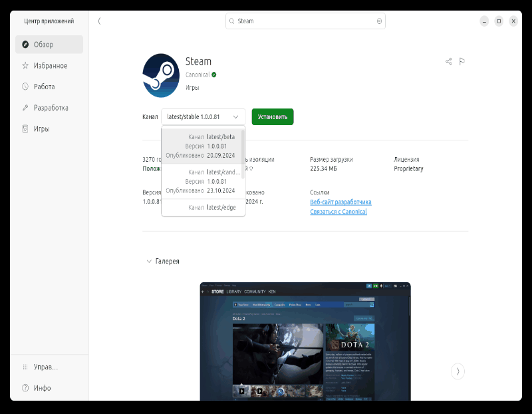The height and width of the screenshot is (414, 532).
Task: Minimize the app center window
Action: tap(484, 21)
